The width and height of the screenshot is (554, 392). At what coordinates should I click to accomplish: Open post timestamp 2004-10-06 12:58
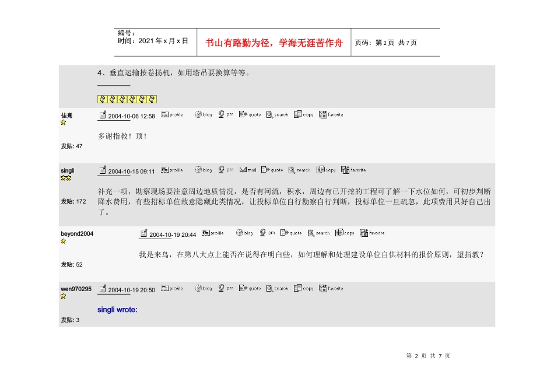pyautogui.click(x=131, y=116)
